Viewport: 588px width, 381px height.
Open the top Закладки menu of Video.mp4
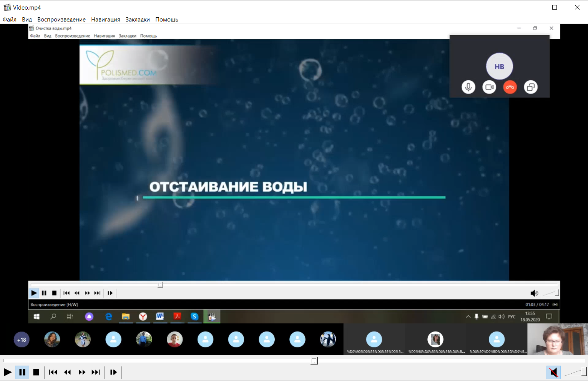pos(138,20)
